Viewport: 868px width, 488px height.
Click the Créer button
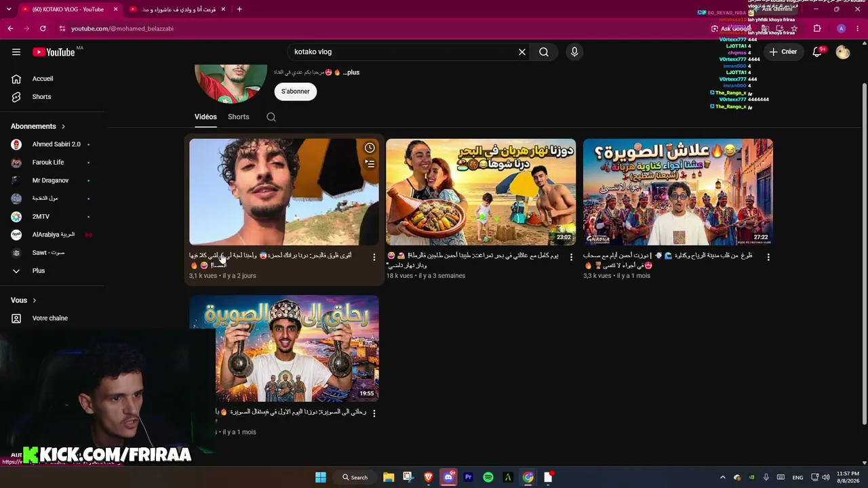(x=783, y=52)
